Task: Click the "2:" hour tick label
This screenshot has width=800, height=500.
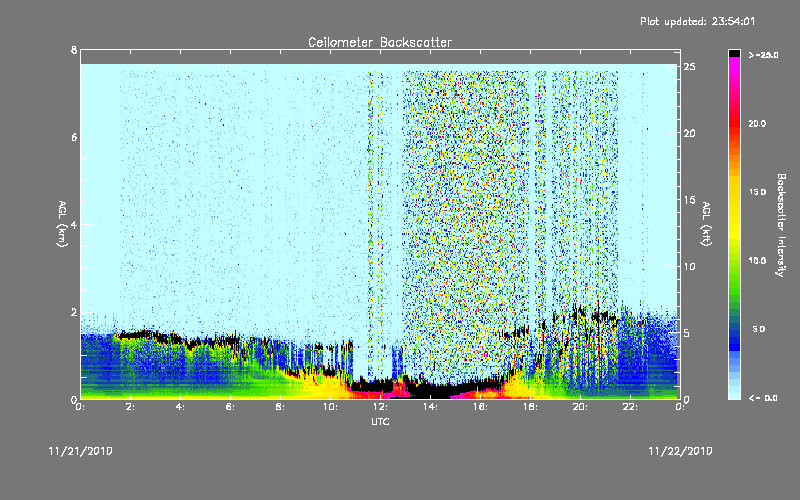Action: pyautogui.click(x=131, y=407)
